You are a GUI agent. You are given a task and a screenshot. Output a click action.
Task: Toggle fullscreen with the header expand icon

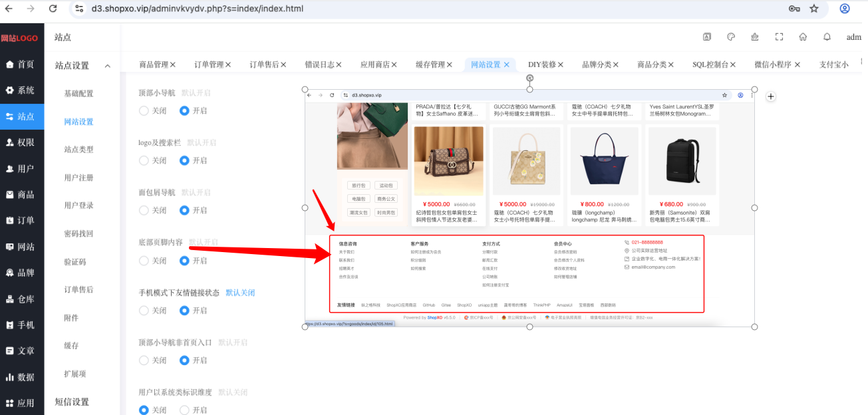point(779,37)
